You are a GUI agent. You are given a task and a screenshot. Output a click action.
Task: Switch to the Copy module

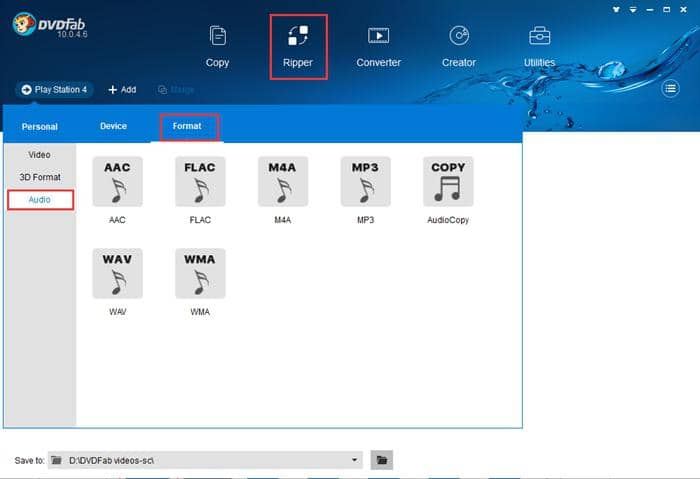pyautogui.click(x=217, y=46)
